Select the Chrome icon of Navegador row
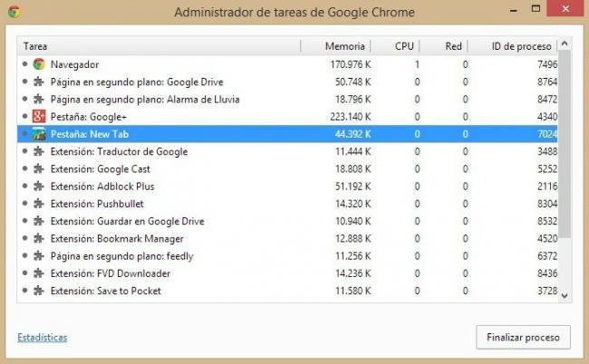 pos(39,64)
